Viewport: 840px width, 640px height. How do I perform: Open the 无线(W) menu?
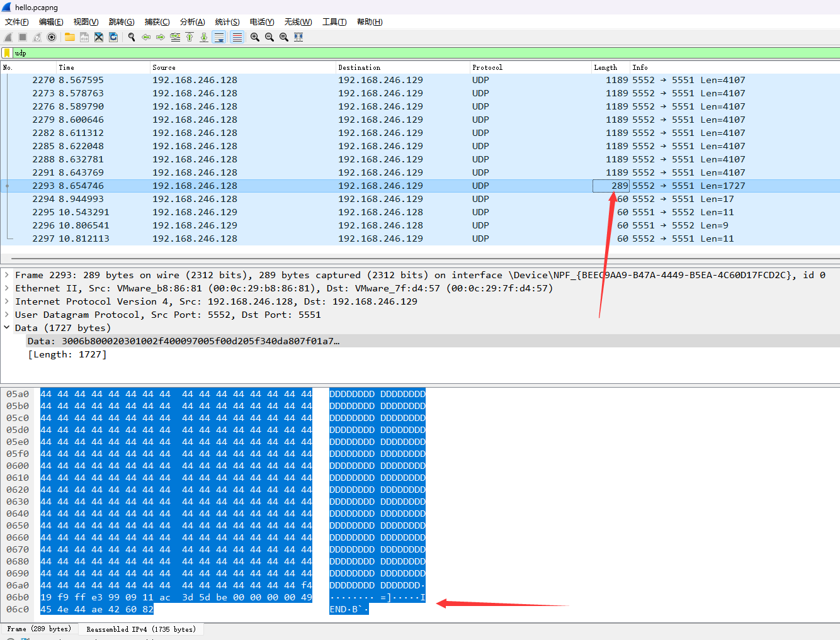click(298, 22)
